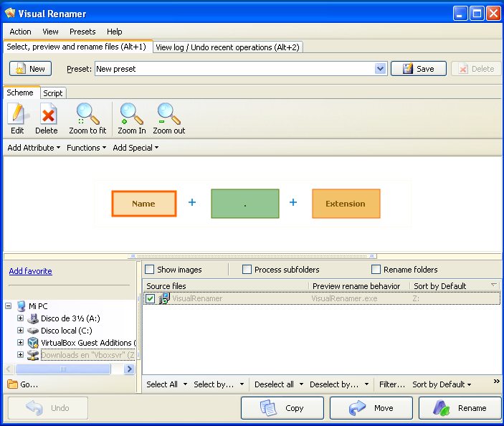Click the Zoom out magnifier icon
504x426 pixels.
coord(168,113)
